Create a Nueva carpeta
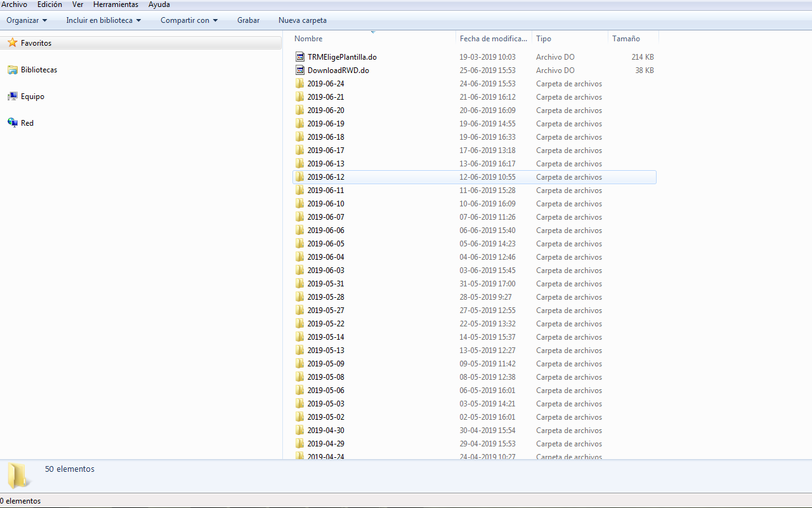The height and width of the screenshot is (508, 812). click(x=303, y=20)
